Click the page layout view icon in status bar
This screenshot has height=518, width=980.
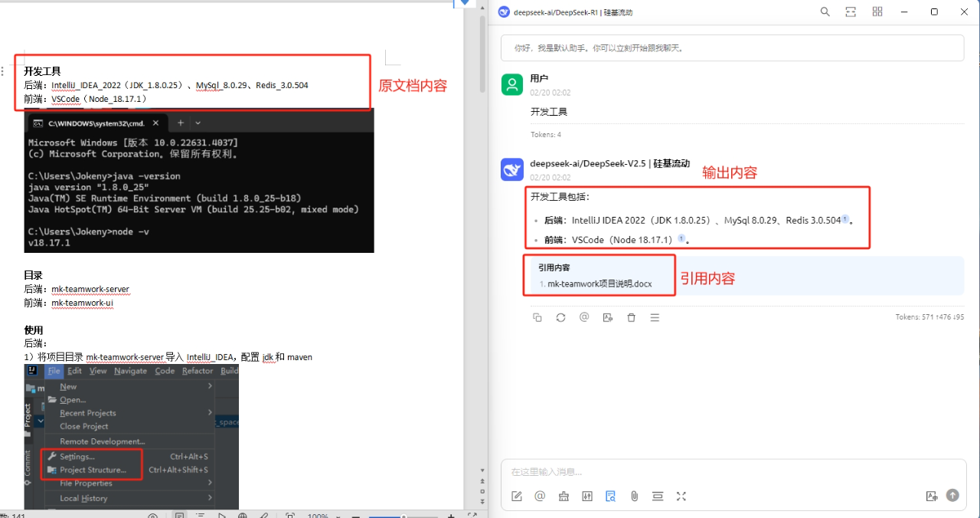point(179,516)
